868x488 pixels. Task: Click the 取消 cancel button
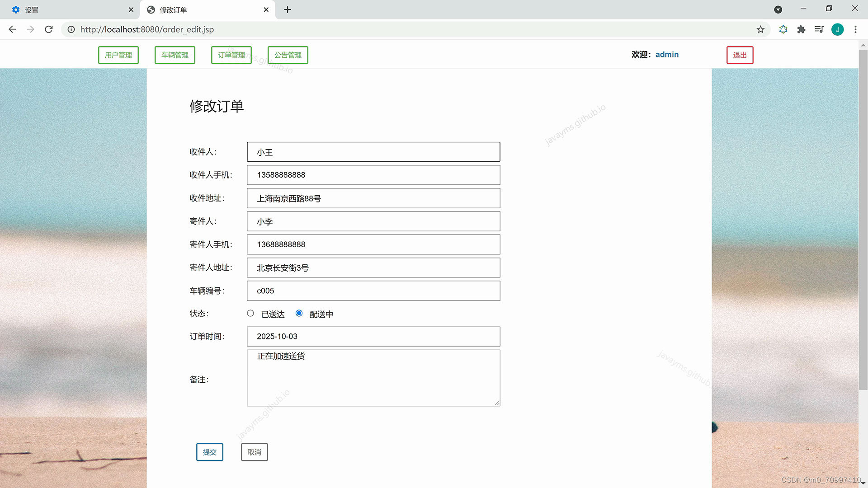click(254, 452)
